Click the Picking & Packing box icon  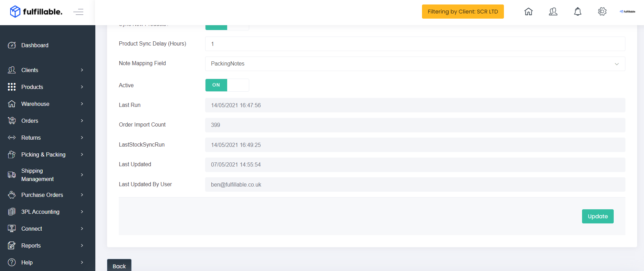point(12,154)
